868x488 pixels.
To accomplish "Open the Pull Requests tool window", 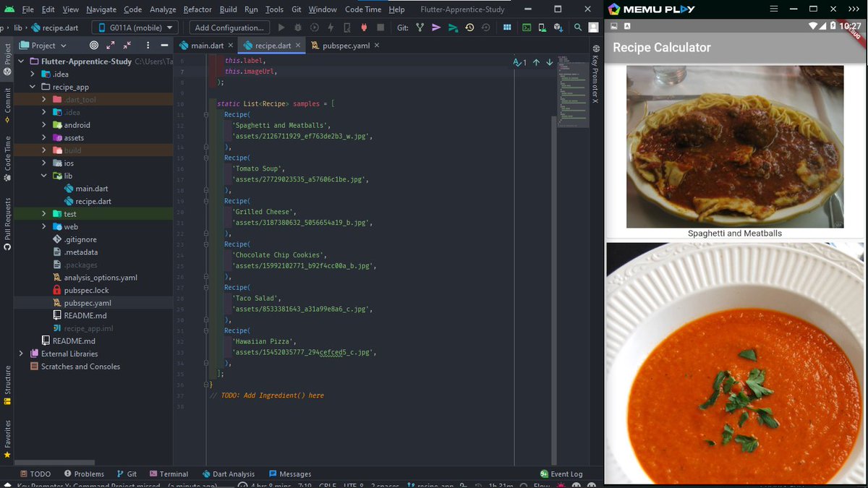I will 7,223.
